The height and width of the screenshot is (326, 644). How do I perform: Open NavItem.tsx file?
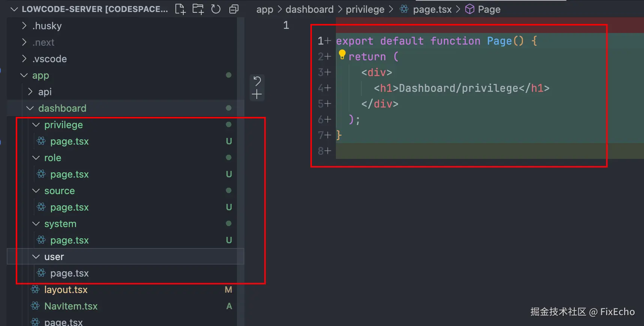pyautogui.click(x=71, y=306)
